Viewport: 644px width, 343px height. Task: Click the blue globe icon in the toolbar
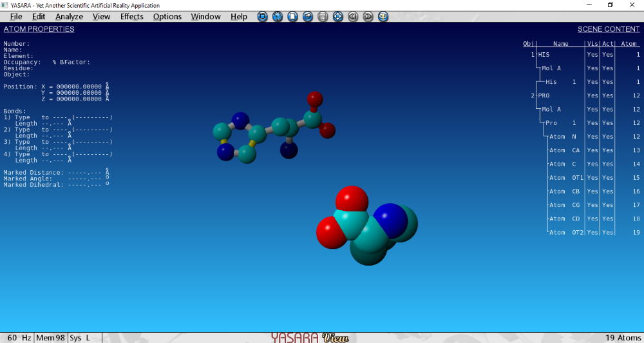click(278, 17)
